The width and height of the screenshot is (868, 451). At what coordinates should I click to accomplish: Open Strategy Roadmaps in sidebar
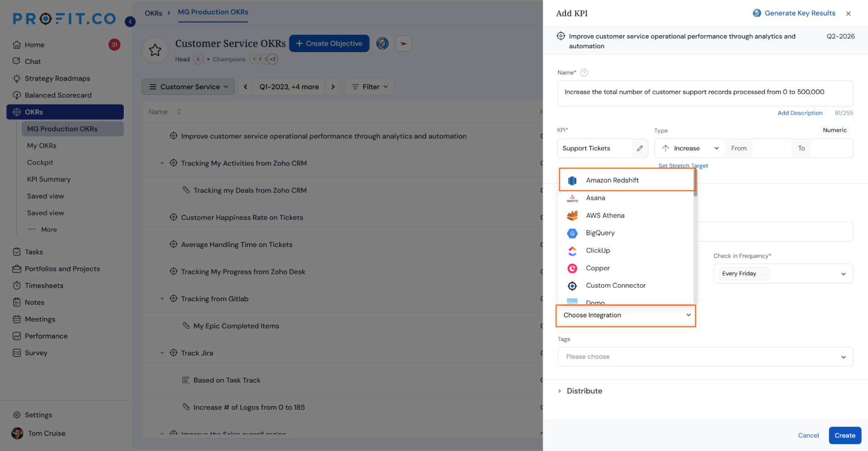point(57,79)
